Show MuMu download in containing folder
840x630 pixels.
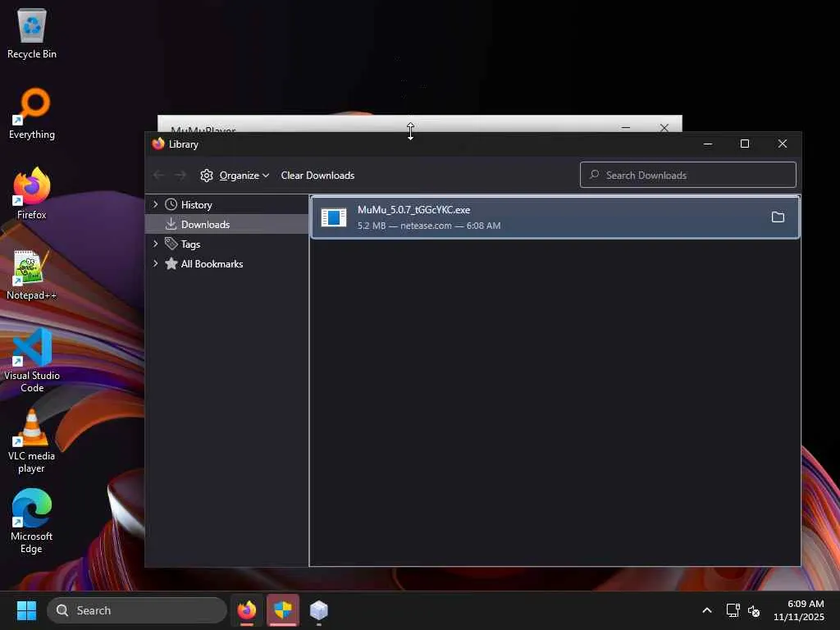(x=778, y=217)
